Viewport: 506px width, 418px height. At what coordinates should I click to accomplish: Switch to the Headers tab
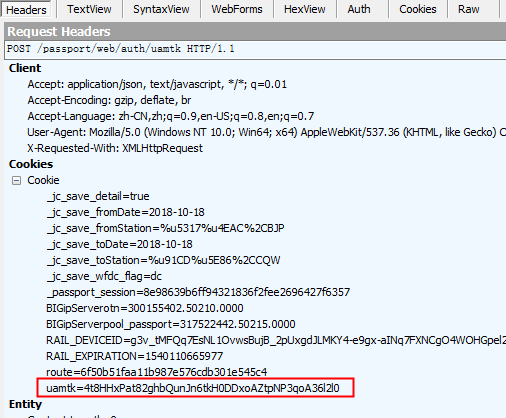pos(26,9)
